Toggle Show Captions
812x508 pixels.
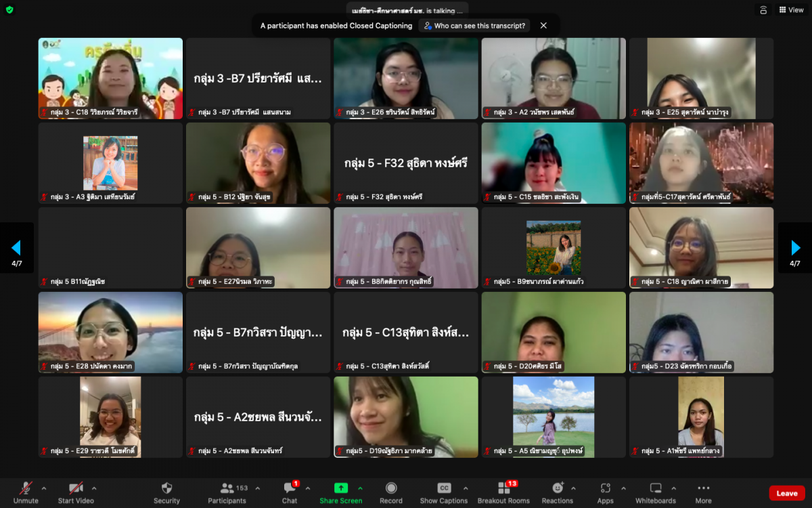[x=444, y=492]
